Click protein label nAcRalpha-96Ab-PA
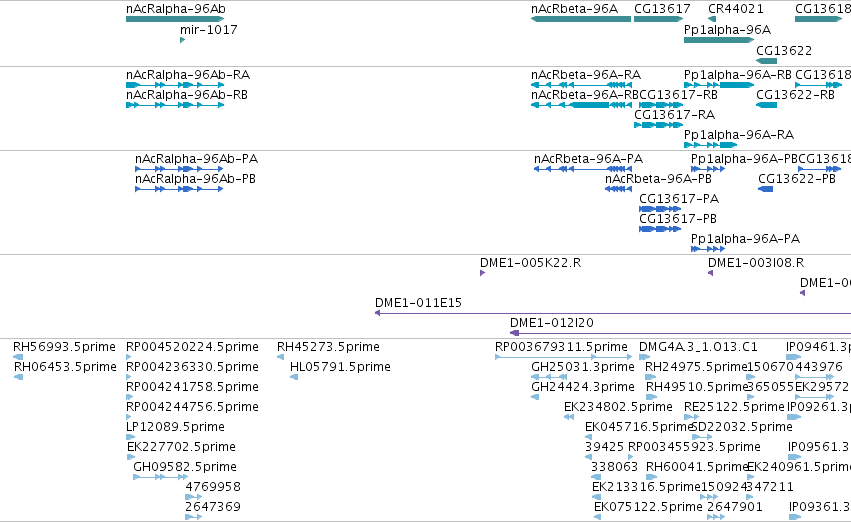Image resolution: width=851 pixels, height=522 pixels. click(196, 159)
